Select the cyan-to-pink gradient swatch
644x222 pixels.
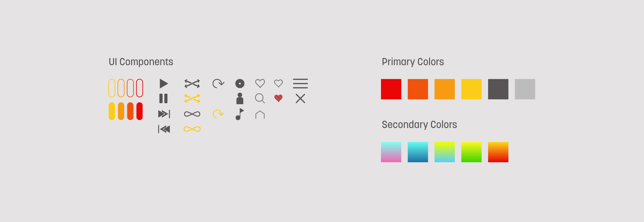pos(391,152)
